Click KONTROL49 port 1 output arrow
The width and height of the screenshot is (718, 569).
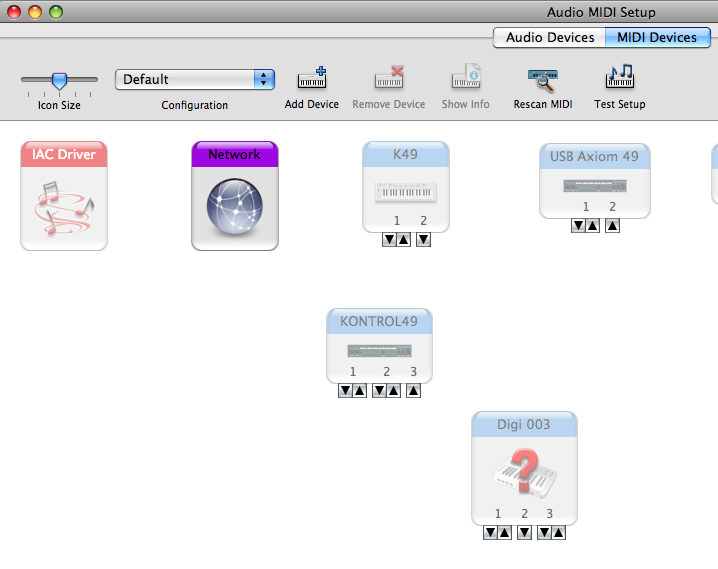click(360, 390)
